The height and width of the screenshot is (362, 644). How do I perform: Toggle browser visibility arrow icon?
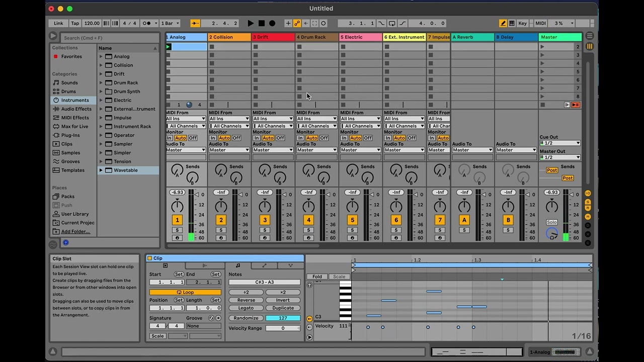coord(53,36)
